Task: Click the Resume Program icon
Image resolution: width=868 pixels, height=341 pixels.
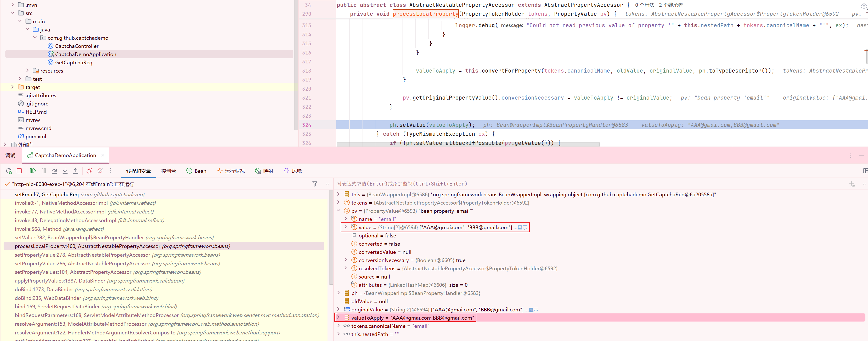Action: point(33,171)
